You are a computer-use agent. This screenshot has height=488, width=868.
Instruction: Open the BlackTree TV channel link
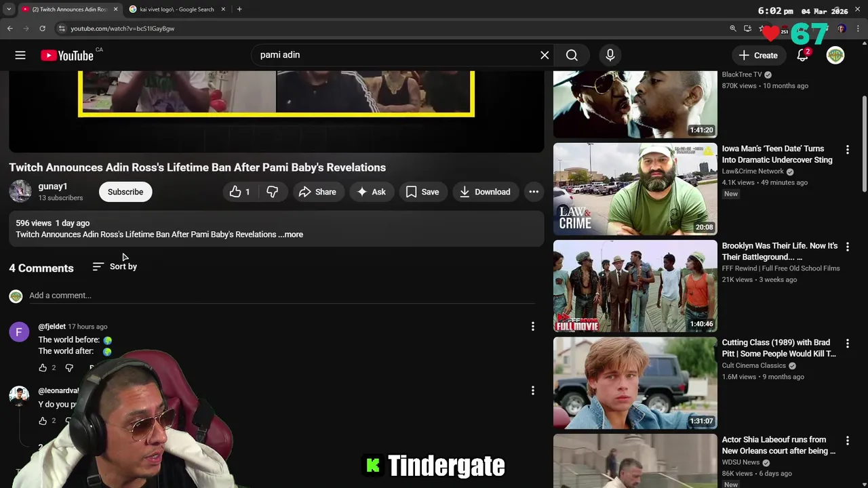click(x=742, y=75)
